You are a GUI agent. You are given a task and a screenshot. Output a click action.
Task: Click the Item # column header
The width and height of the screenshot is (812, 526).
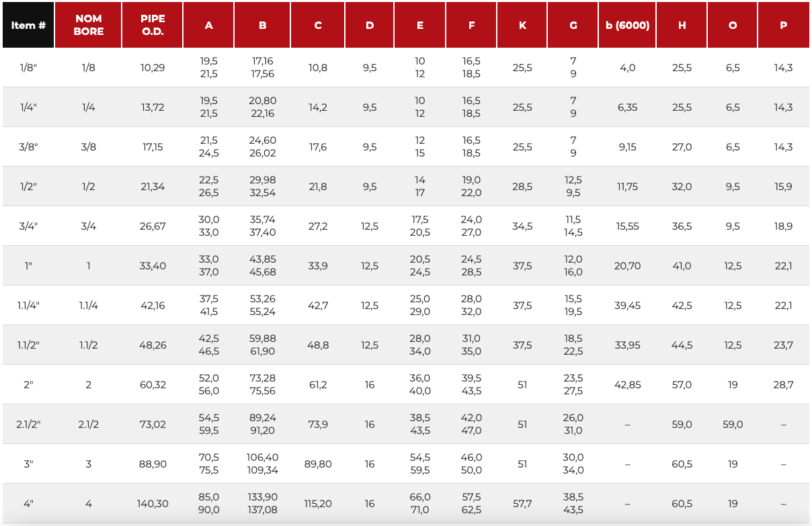pos(28,25)
